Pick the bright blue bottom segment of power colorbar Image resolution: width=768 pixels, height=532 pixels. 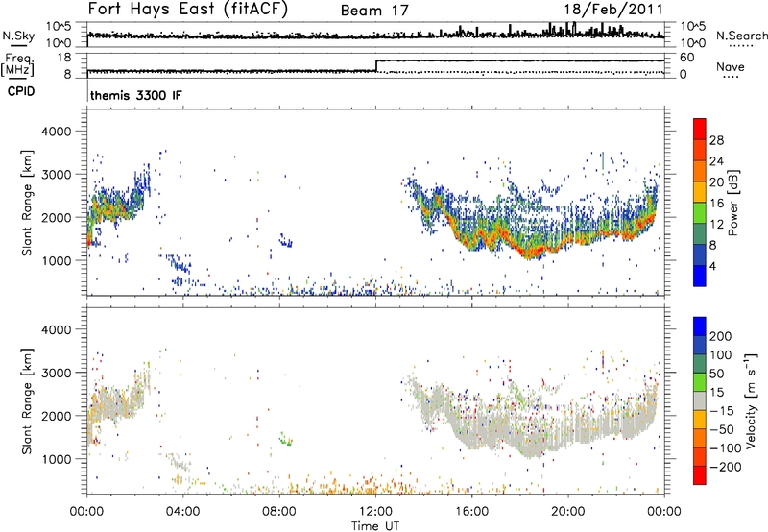(x=700, y=276)
